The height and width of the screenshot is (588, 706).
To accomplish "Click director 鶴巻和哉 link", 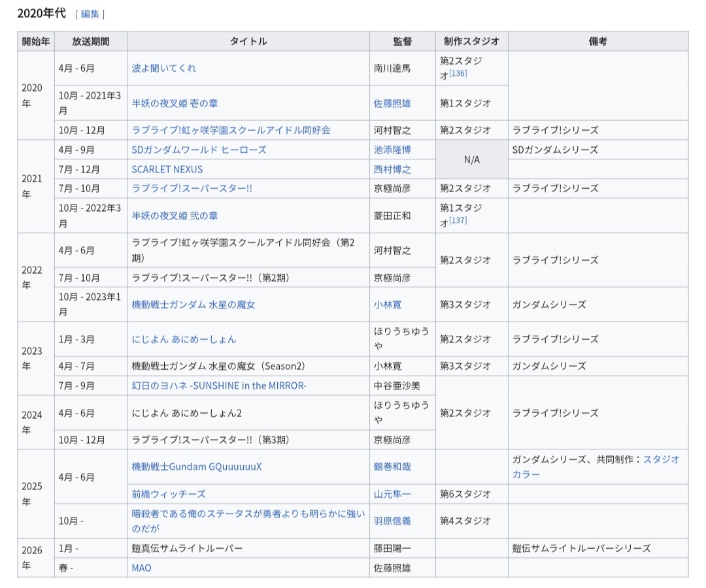I will click(392, 466).
